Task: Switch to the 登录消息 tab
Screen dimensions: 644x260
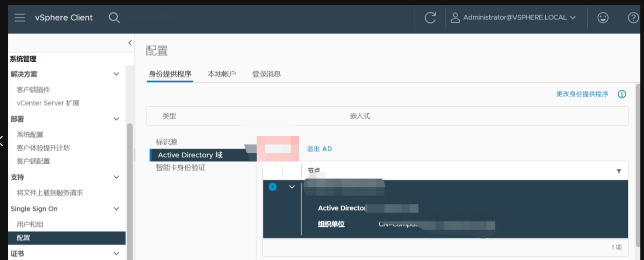Action: 266,74
